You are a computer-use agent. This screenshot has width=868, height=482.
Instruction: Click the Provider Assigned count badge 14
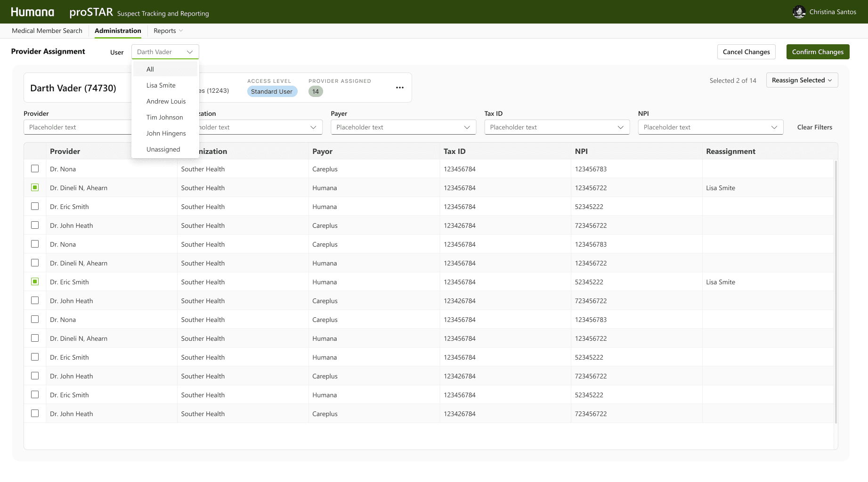coord(316,91)
